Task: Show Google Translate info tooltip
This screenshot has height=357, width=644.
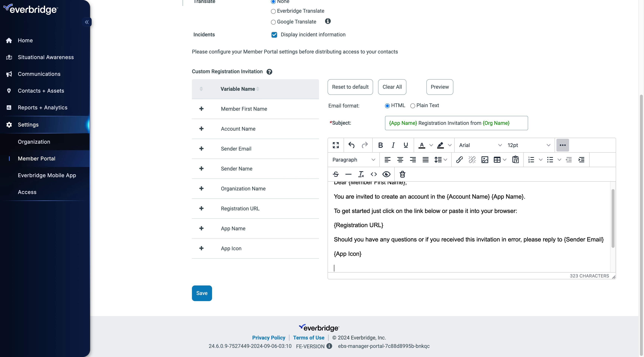Action: coord(328,21)
